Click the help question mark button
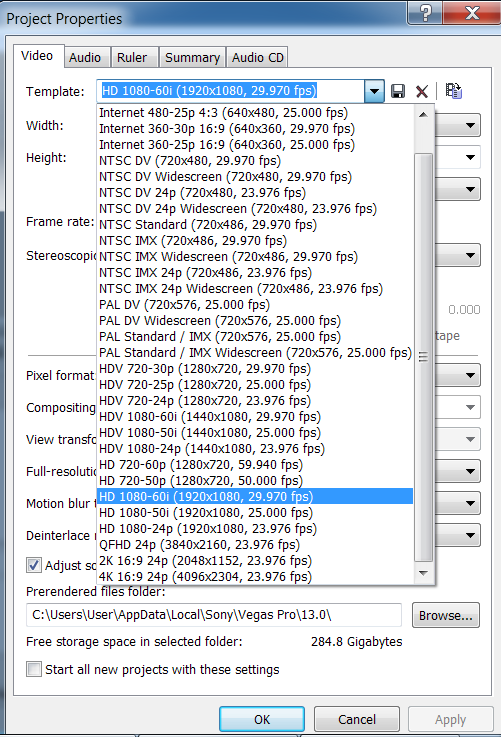 click(424, 13)
